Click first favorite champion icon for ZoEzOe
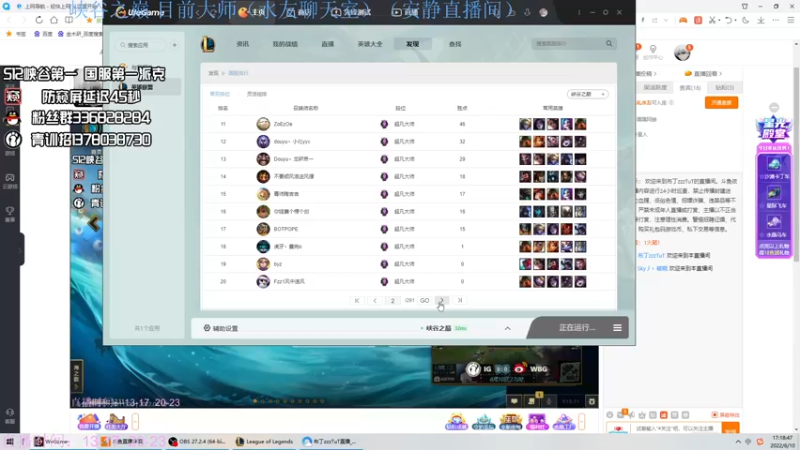The width and height of the screenshot is (800, 450). (x=525, y=124)
